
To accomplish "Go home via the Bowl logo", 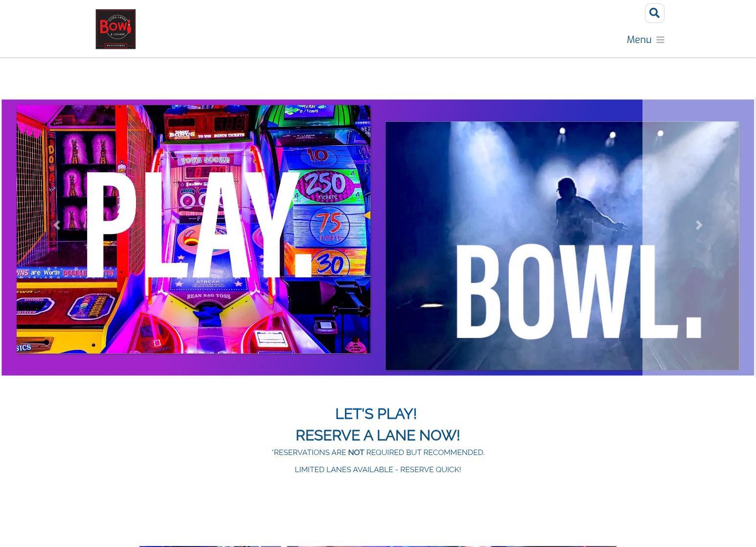I will point(115,29).
